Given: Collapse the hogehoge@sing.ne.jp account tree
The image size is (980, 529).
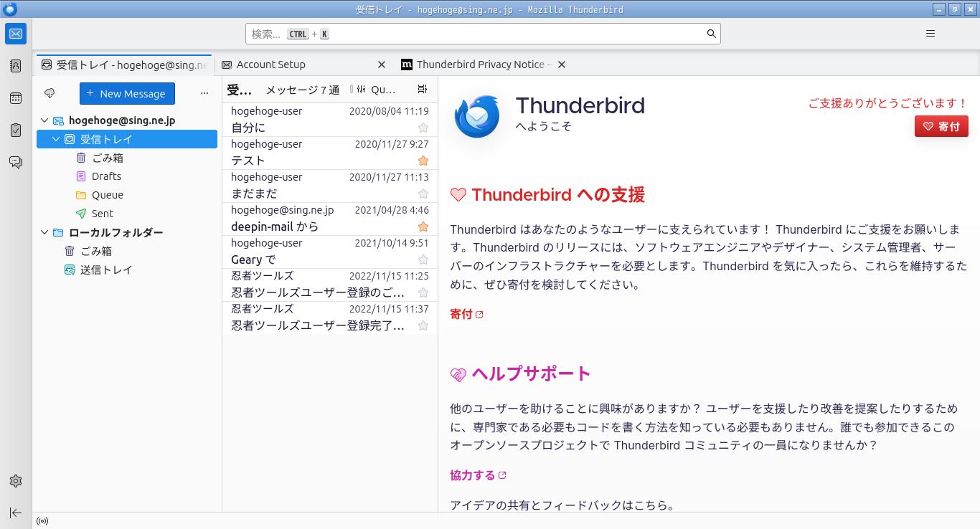Looking at the screenshot, I should [44, 120].
